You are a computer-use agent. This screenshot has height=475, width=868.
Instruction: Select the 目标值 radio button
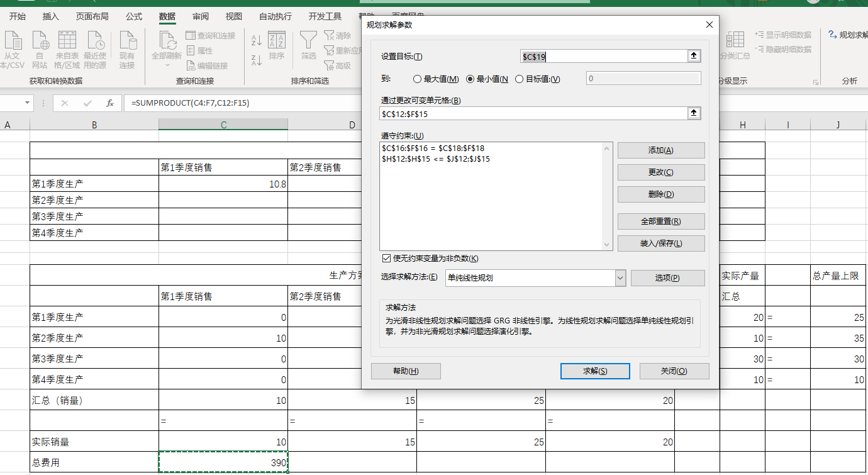click(x=520, y=79)
